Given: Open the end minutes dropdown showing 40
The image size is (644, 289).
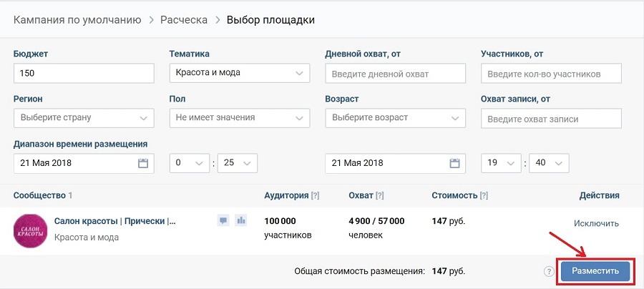Looking at the screenshot, I should (549, 163).
